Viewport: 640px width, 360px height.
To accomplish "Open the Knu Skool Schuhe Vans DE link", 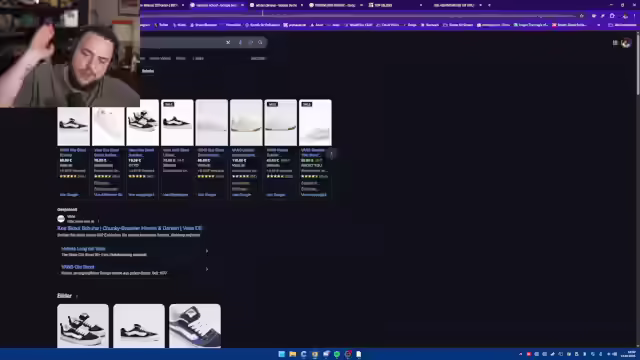I will 130,228.
